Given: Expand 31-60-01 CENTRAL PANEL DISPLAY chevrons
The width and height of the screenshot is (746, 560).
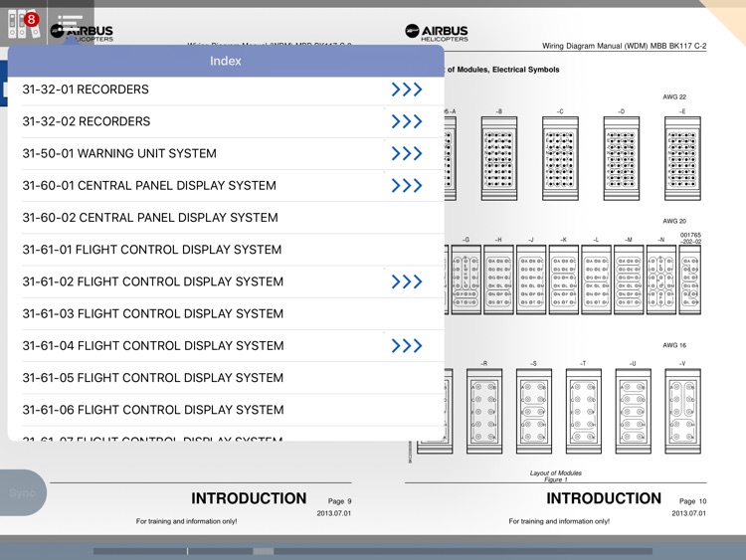Looking at the screenshot, I should click(x=407, y=185).
